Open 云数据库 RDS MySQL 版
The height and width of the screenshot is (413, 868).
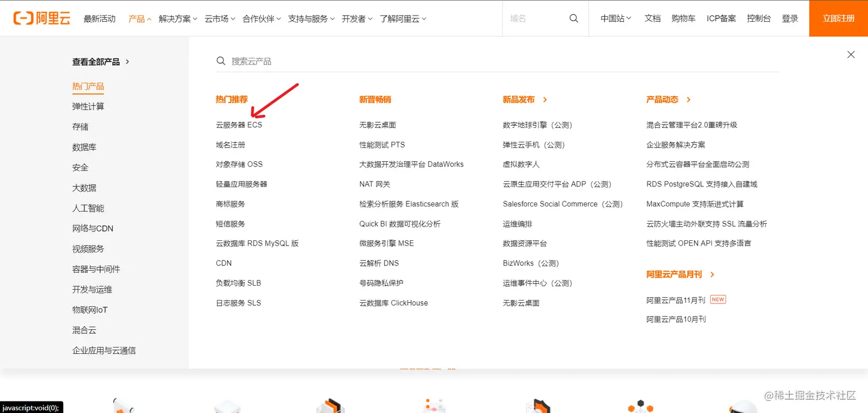click(x=257, y=243)
